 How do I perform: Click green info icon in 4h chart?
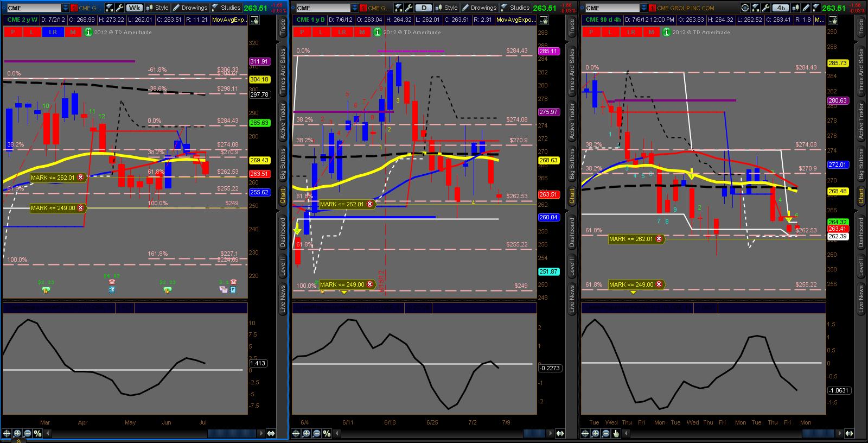[667, 32]
